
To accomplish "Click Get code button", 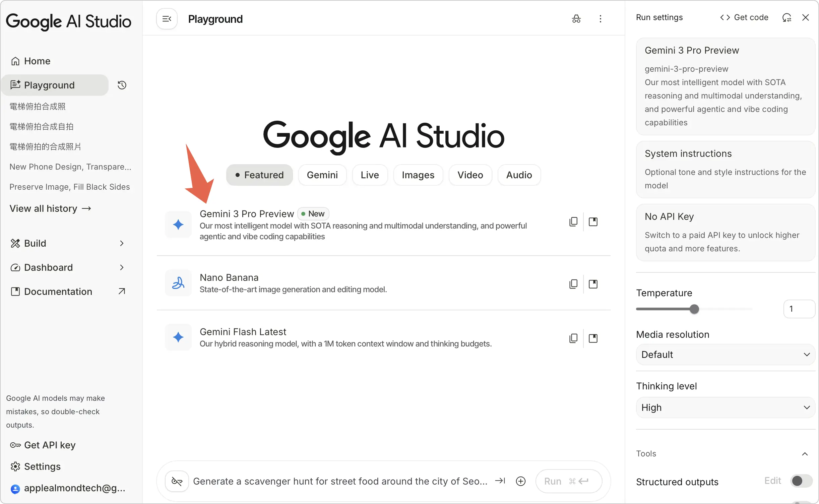I will 744,17.
